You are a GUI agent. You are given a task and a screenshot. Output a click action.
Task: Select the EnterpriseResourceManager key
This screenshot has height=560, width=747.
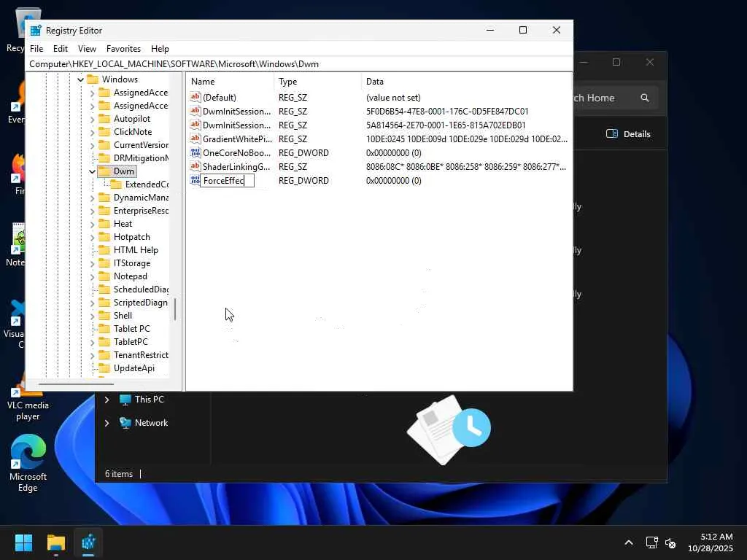[141, 211]
